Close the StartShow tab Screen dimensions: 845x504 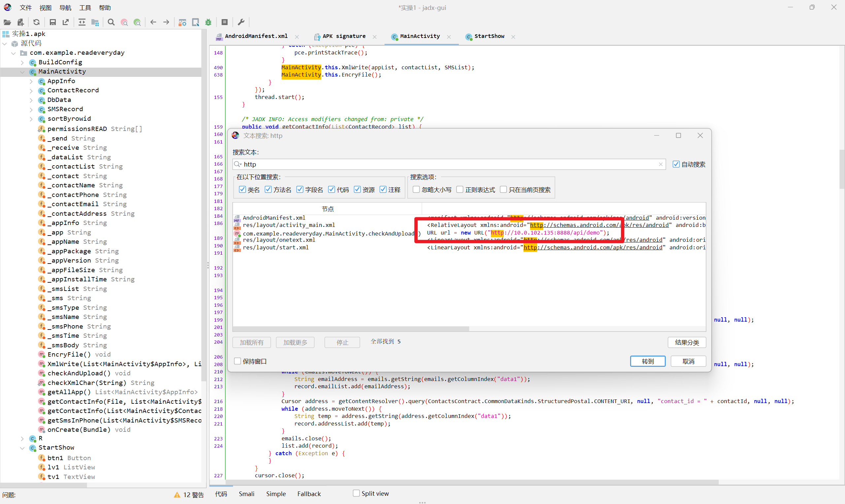tap(513, 37)
